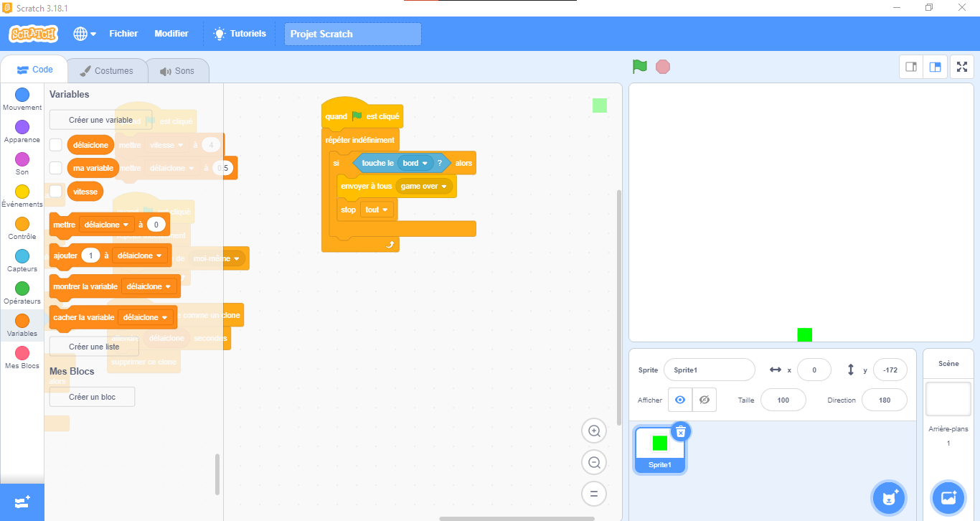This screenshot has width=980, height=521.
Task: Enter full screen stage mode
Action: pyautogui.click(x=962, y=67)
